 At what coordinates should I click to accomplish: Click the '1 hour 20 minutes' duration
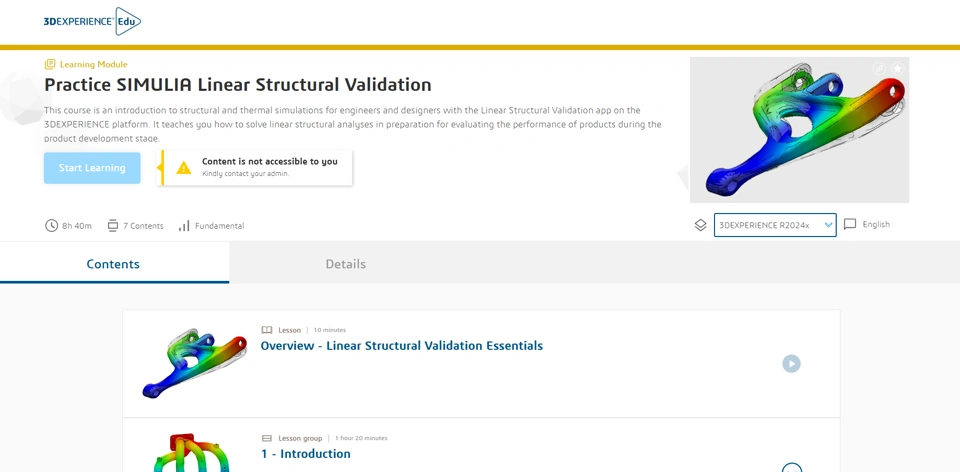point(361,438)
